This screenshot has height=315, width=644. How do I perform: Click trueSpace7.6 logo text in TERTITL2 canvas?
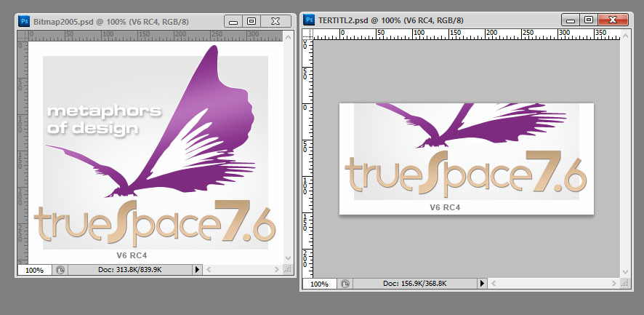pos(466,172)
